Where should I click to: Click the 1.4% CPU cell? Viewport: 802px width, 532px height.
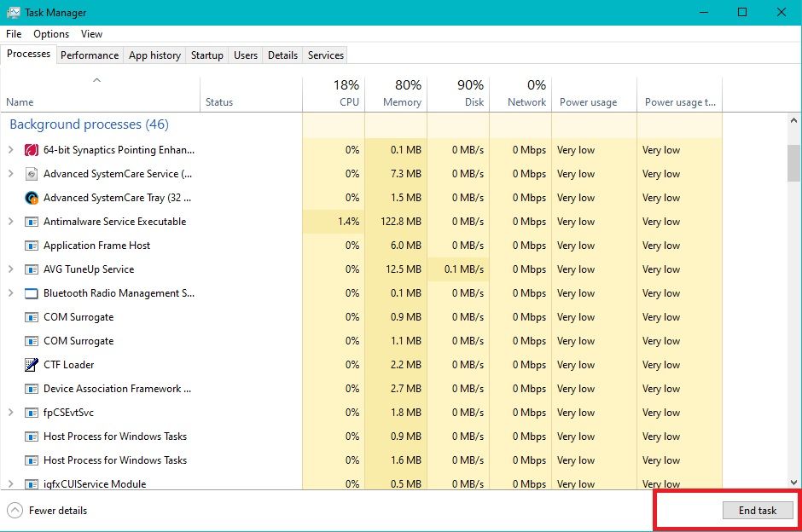[334, 222]
